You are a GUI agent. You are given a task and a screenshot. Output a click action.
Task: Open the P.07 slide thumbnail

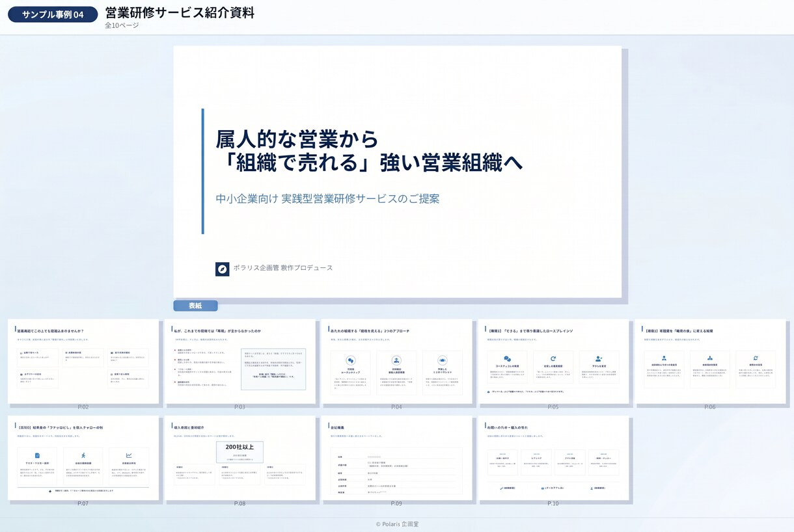[83, 458]
